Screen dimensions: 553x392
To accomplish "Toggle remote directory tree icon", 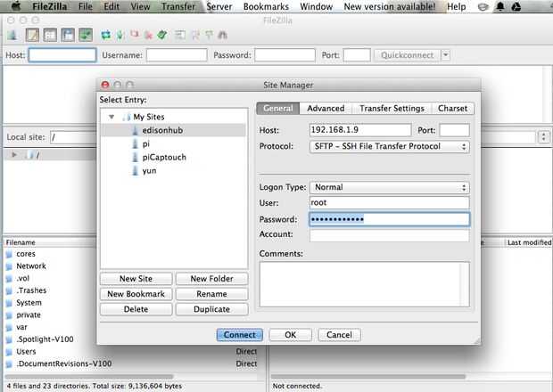I will pos(68,35).
